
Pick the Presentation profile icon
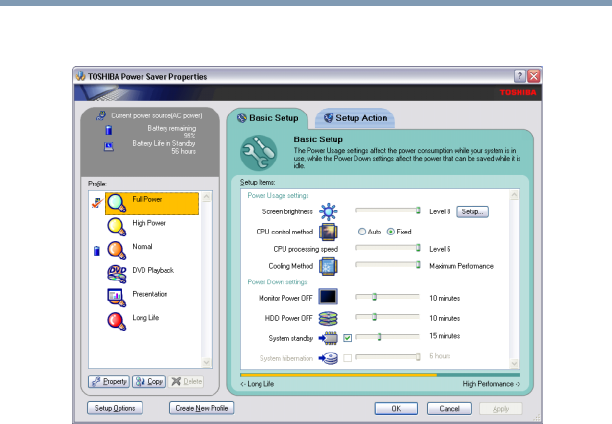(x=117, y=296)
